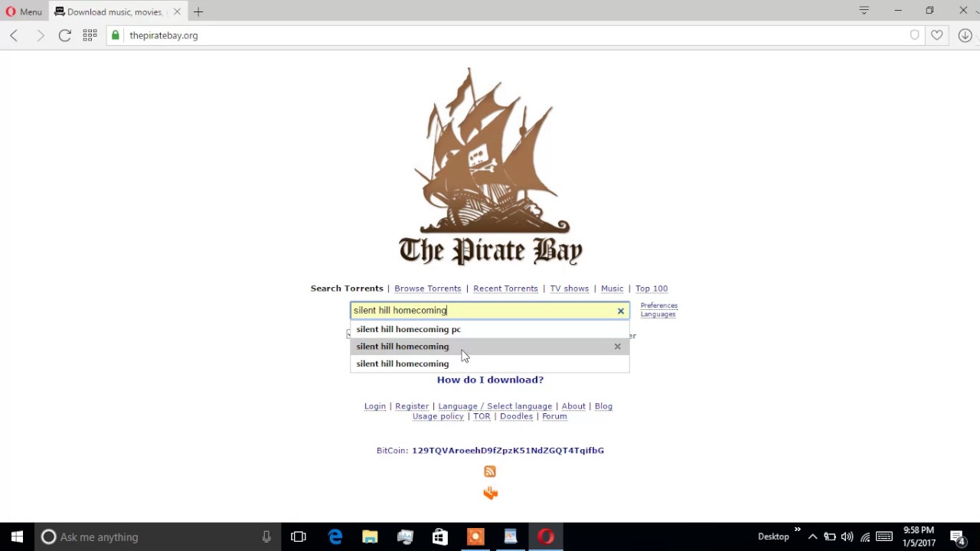Launch Microsoft Edge from the taskbar
Image resolution: width=980 pixels, height=551 pixels.
click(x=335, y=536)
